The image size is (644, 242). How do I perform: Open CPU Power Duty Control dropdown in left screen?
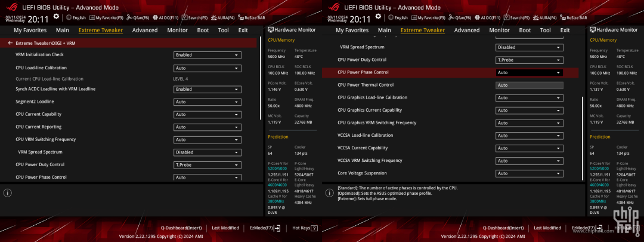click(208, 165)
